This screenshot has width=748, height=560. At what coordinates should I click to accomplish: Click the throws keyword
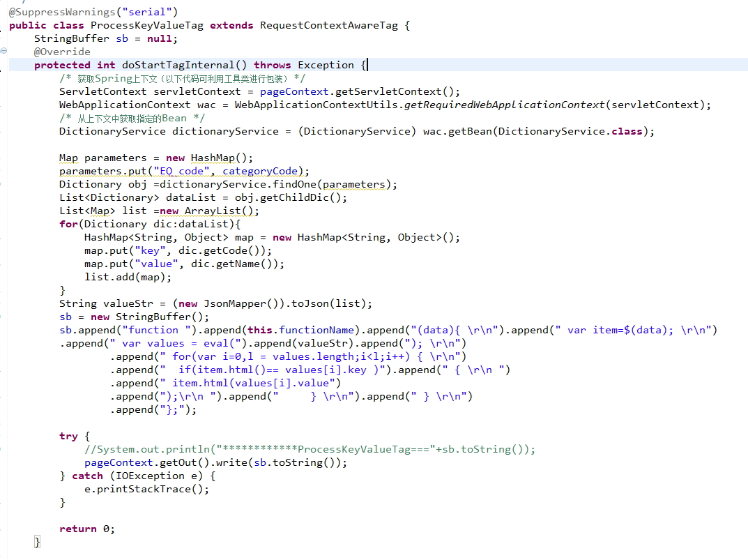272,65
